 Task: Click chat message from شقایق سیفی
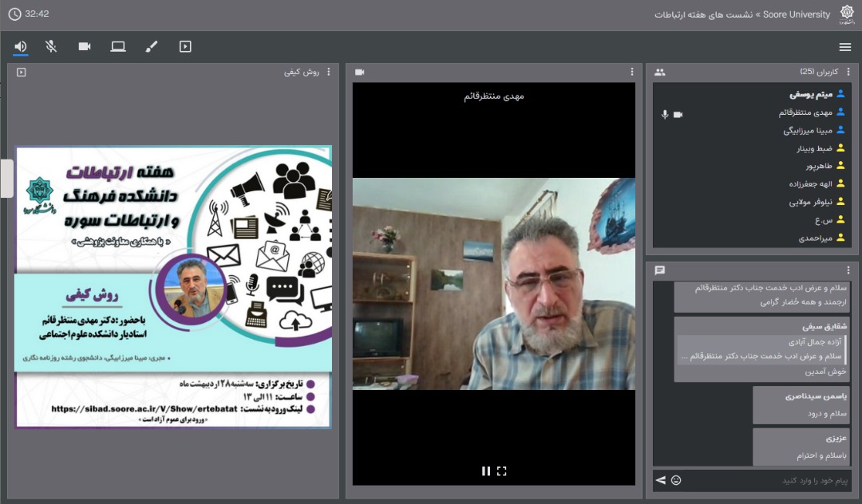tap(762, 349)
